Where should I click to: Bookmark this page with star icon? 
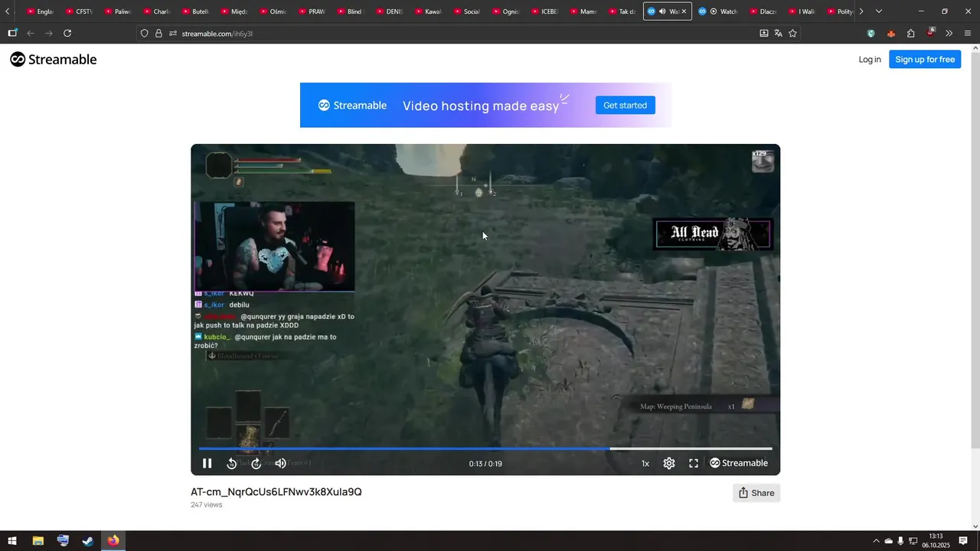[792, 33]
